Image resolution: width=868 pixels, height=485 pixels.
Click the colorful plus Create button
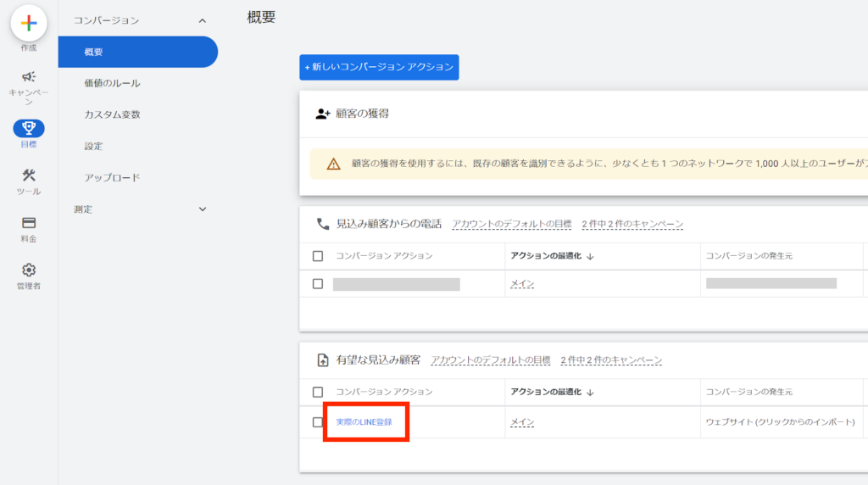pos(28,24)
